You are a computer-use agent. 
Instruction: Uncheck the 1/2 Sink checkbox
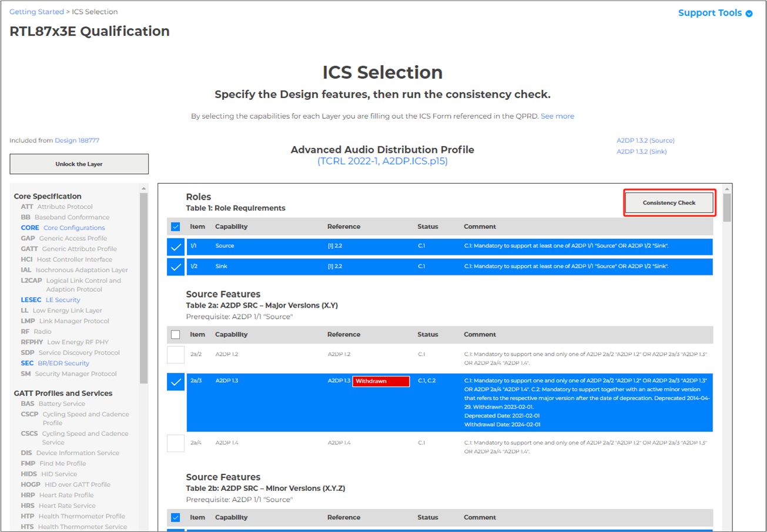[x=176, y=267]
